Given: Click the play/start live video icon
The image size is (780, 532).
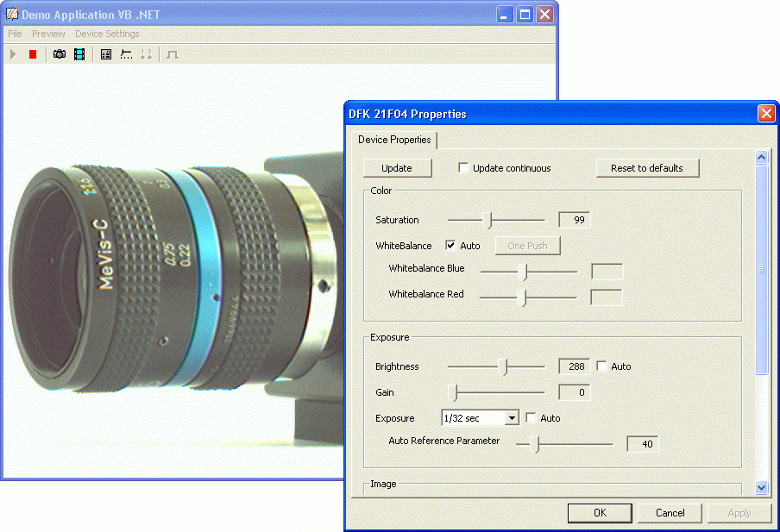Looking at the screenshot, I should pos(13,54).
